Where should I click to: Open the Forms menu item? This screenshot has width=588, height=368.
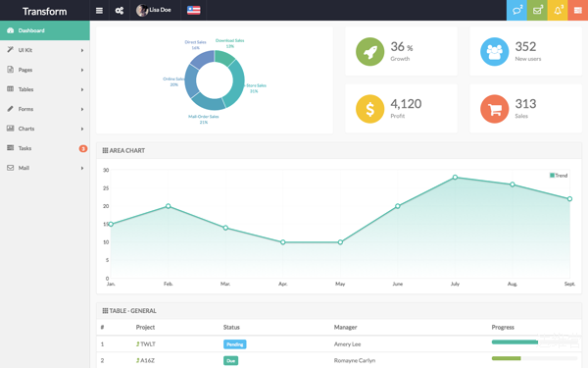[45, 109]
